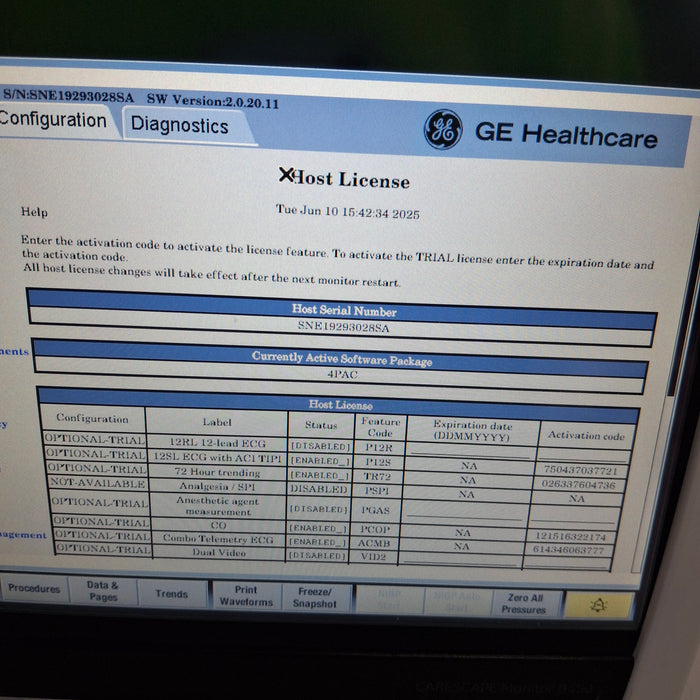Screen dimensions: 700x700
Task: Click the date Tue Jun 10 15:42:34 2025
Action: 347,212
